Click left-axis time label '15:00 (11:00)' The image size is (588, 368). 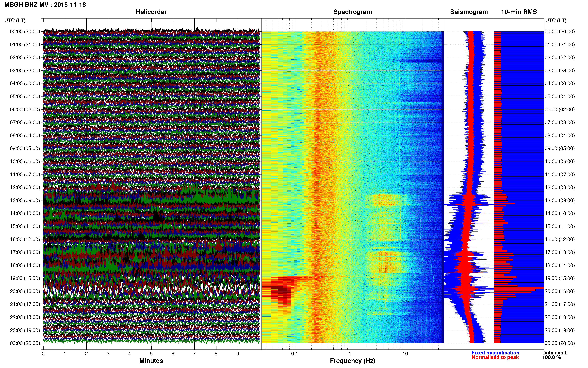(x=25, y=226)
